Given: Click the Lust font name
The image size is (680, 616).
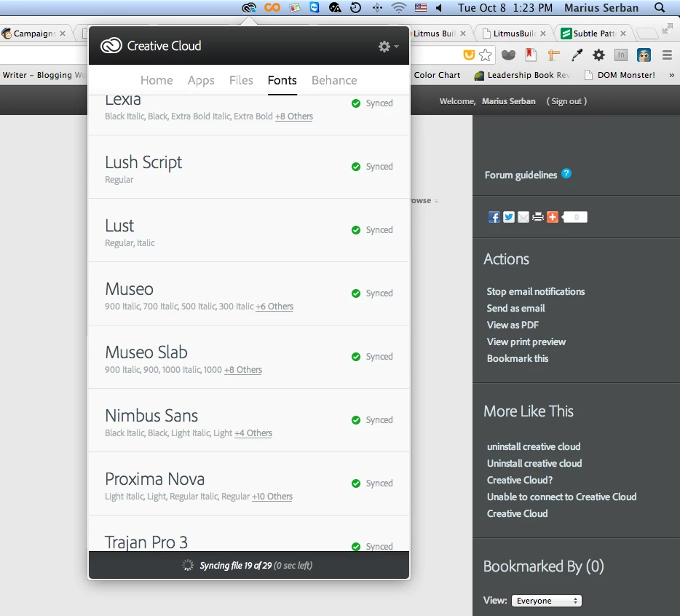Looking at the screenshot, I should click(x=119, y=226).
